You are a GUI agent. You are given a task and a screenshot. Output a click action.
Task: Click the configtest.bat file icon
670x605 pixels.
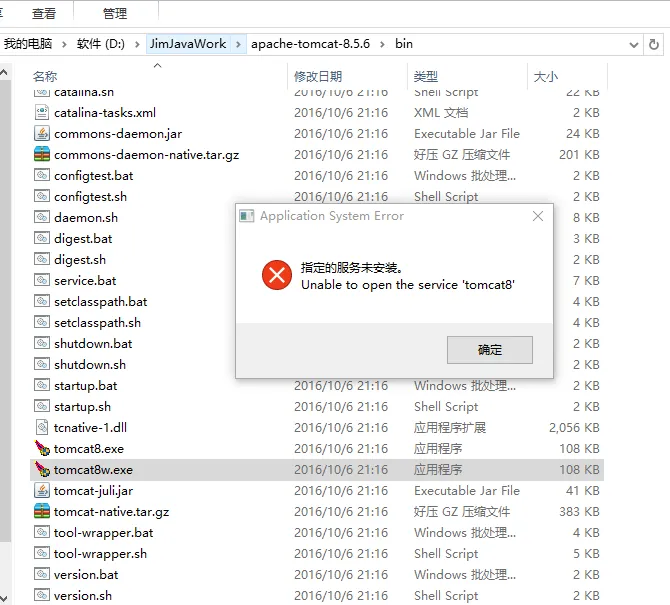point(41,175)
